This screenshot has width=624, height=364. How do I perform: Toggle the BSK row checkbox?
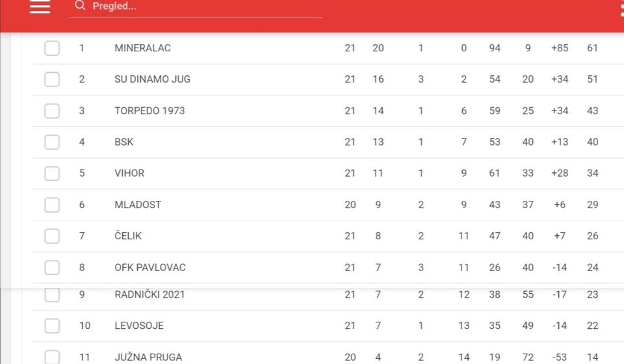click(52, 142)
